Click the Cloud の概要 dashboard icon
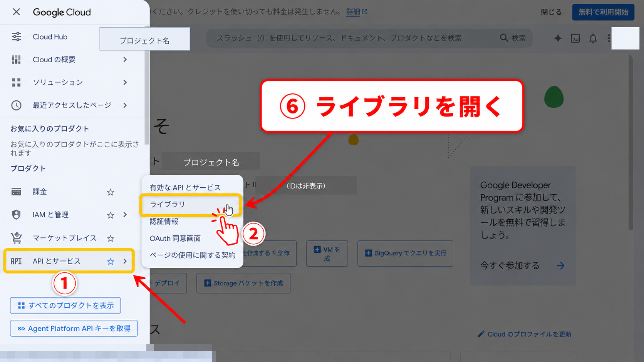 16,60
